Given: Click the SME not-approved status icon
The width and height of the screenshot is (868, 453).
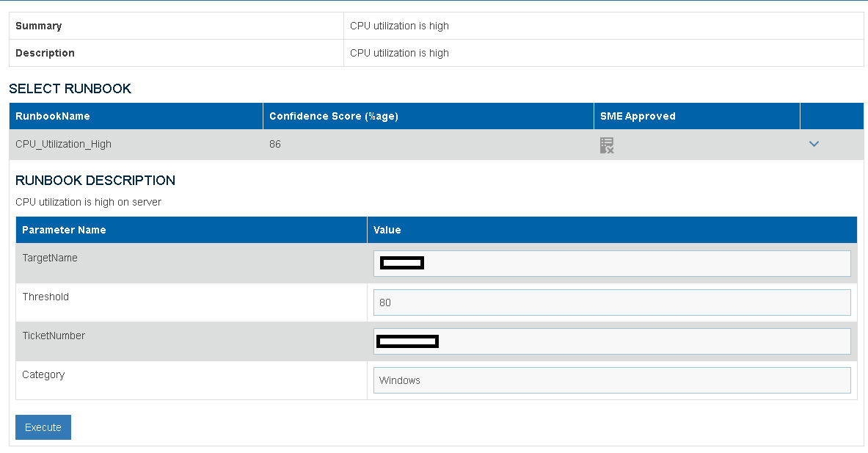Looking at the screenshot, I should (x=607, y=145).
